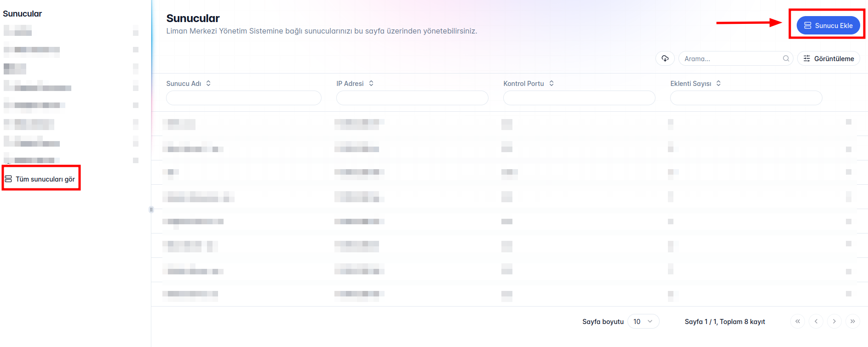Open the Sayfa boyutu page size dropdown
Image resolution: width=868 pixels, height=347 pixels.
click(x=643, y=321)
